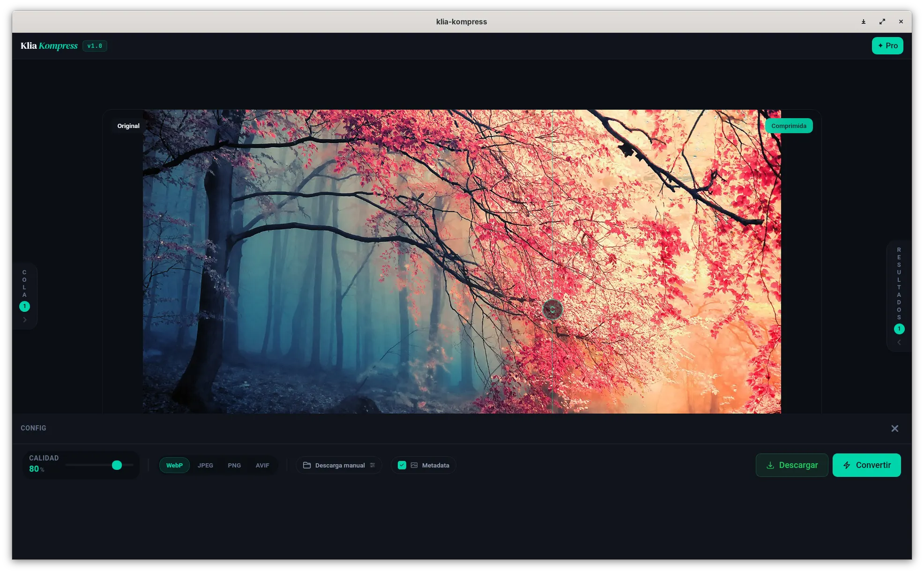Open the Descarga manual options

(x=339, y=465)
